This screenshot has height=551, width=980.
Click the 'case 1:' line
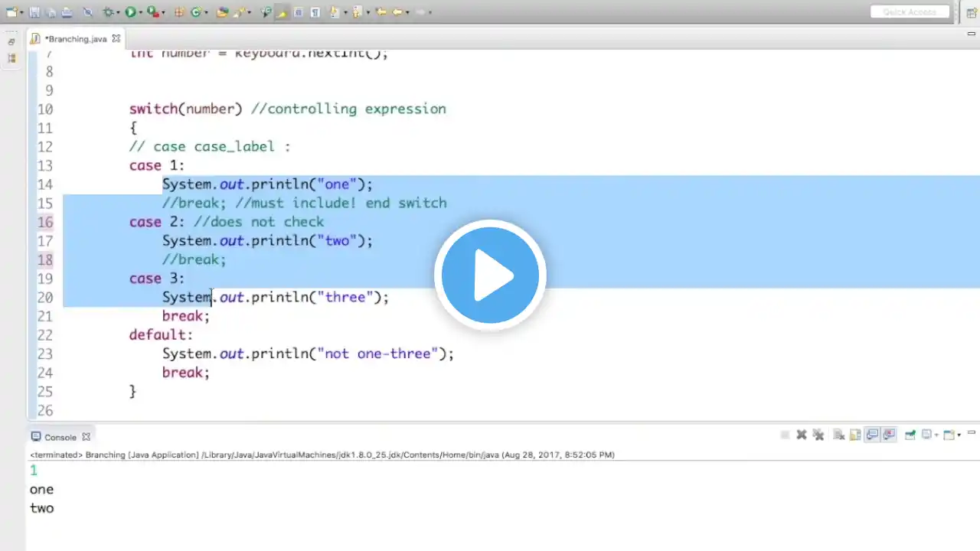(x=156, y=165)
